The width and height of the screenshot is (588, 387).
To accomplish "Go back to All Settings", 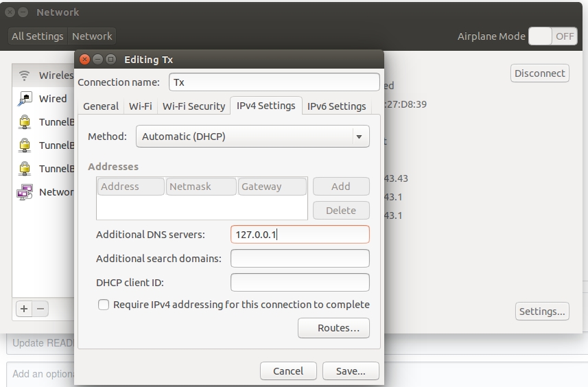I will tap(38, 36).
